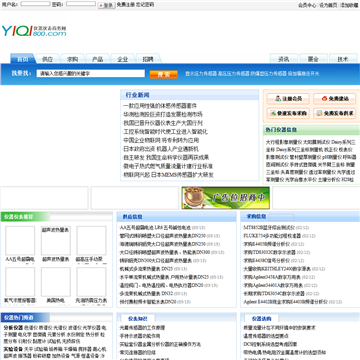360x360 pixels.
Task: Open the 招聘 navigation tab
Action: click(148, 59)
